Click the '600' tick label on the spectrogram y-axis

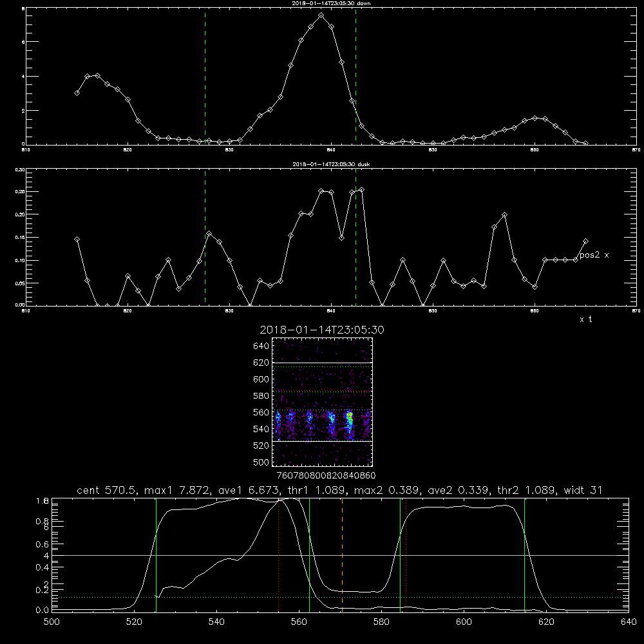[261, 379]
